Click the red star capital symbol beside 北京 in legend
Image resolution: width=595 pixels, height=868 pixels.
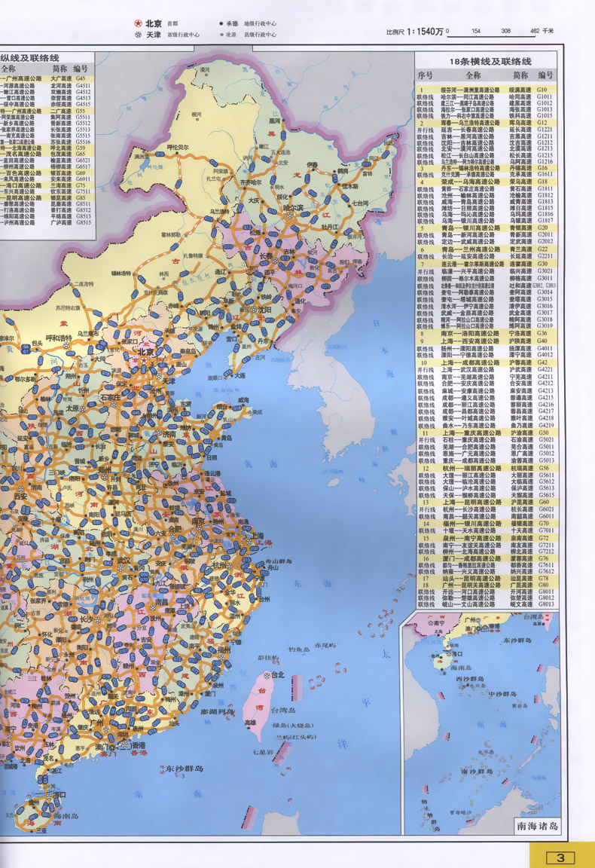(138, 24)
